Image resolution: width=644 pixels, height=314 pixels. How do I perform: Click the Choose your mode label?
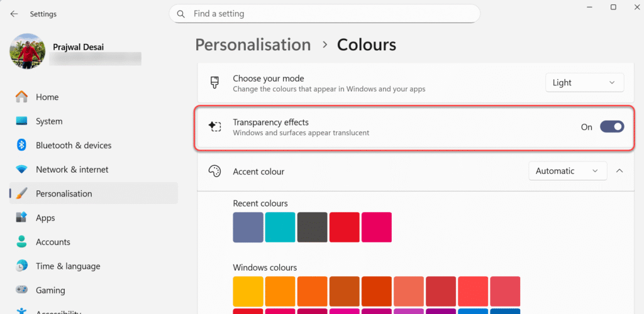tap(268, 78)
